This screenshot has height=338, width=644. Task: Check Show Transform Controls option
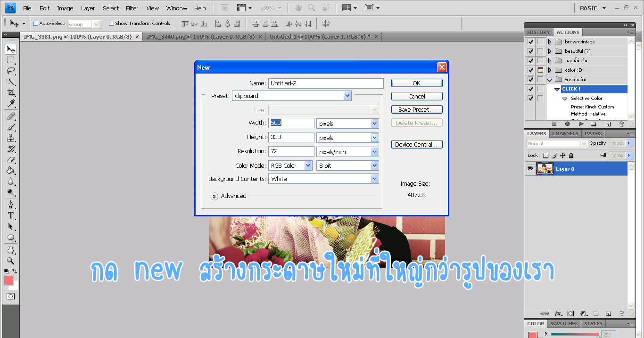tap(111, 24)
